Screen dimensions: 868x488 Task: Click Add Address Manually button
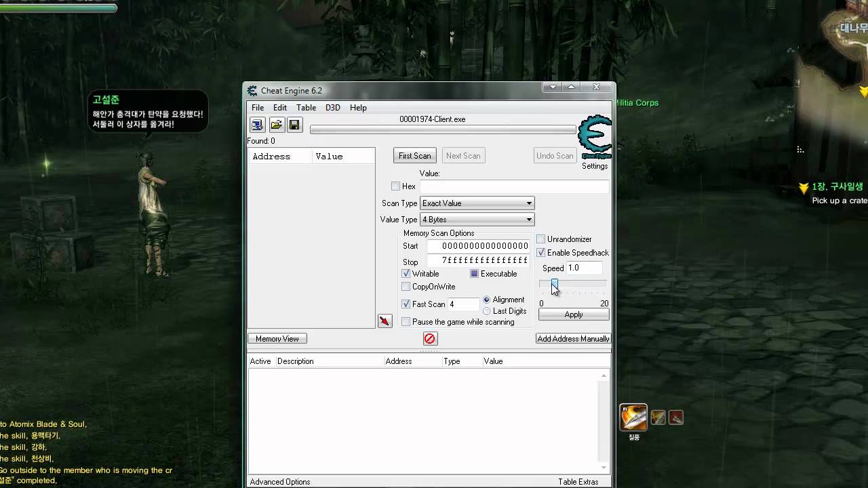[x=573, y=339]
